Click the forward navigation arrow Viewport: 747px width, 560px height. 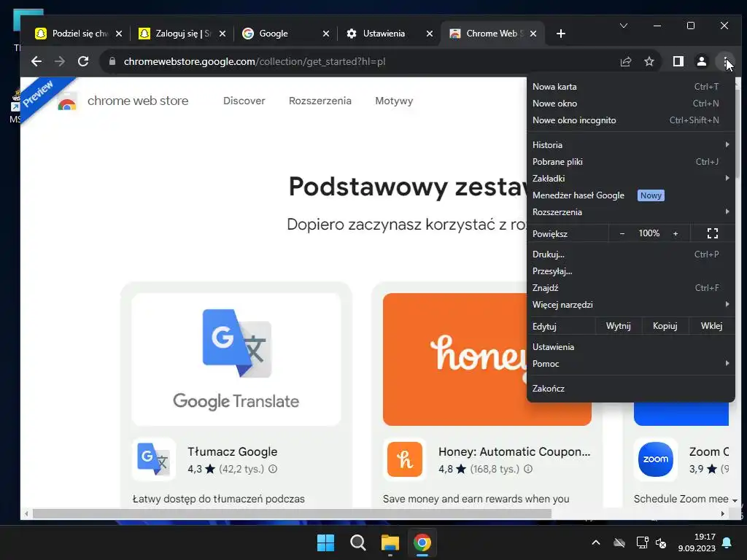click(x=60, y=61)
